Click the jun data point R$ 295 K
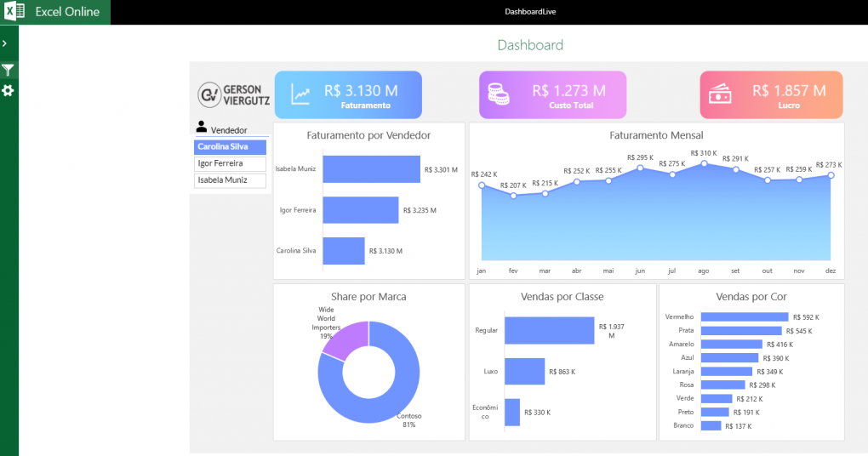Viewport: 868px width, 456px height. pyautogui.click(x=641, y=168)
